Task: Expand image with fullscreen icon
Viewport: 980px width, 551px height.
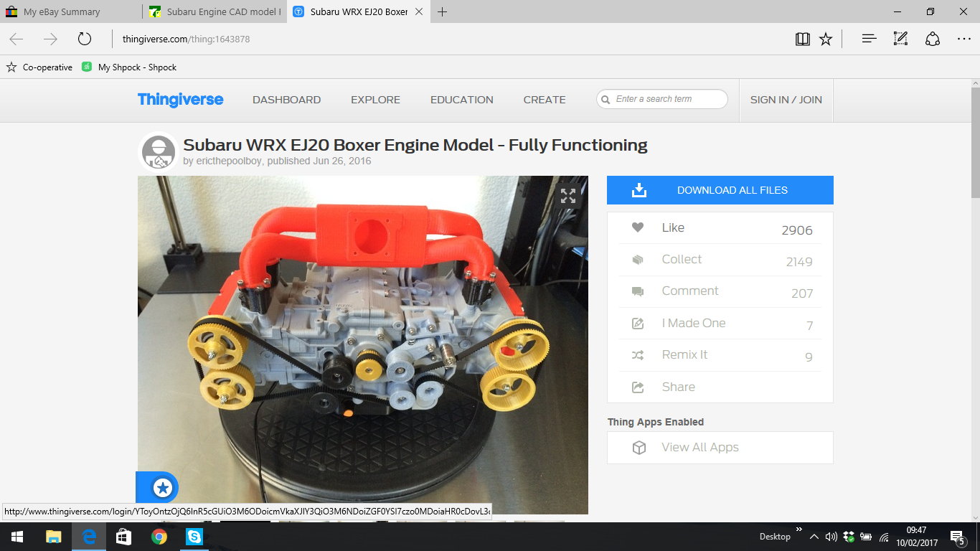Action: [568, 196]
